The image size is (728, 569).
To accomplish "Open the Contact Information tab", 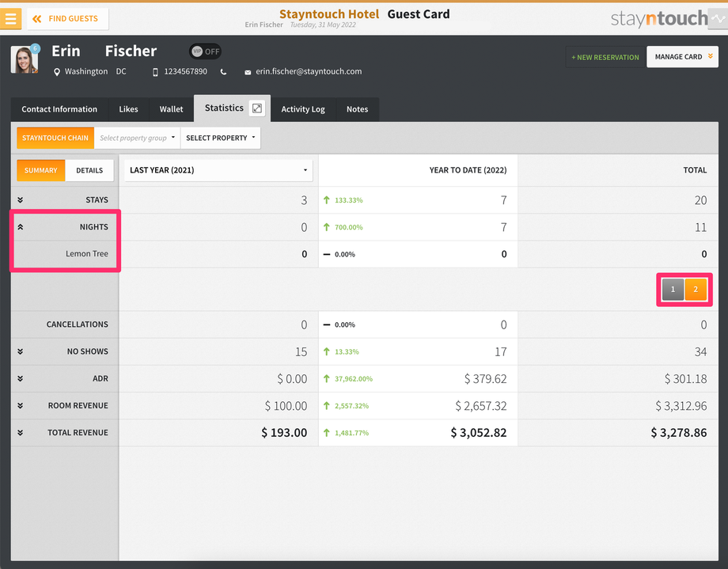I will 59,109.
